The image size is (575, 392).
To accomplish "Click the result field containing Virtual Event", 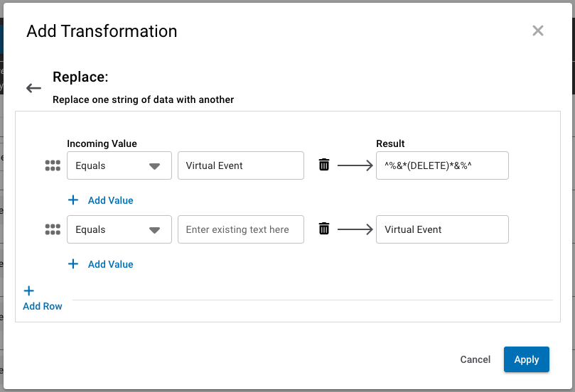I will click(442, 229).
